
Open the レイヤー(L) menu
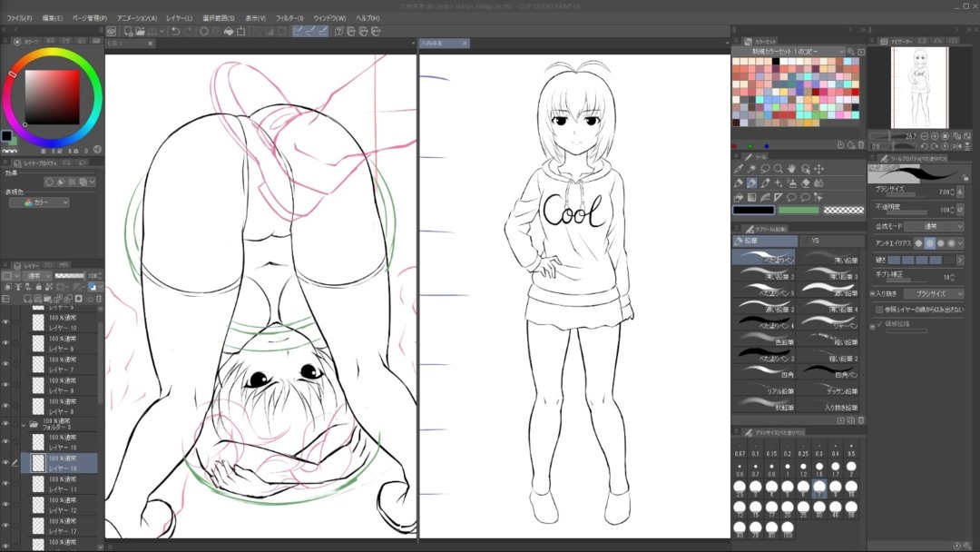[x=180, y=18]
